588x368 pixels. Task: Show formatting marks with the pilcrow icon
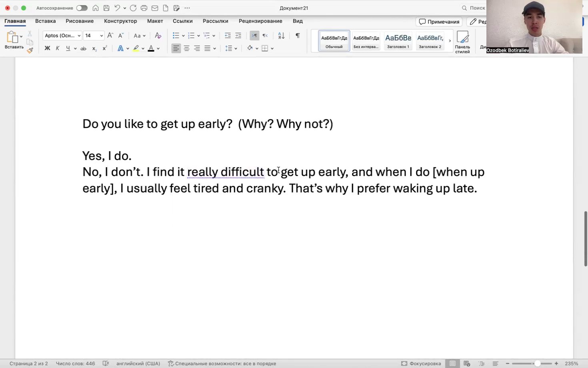298,36
